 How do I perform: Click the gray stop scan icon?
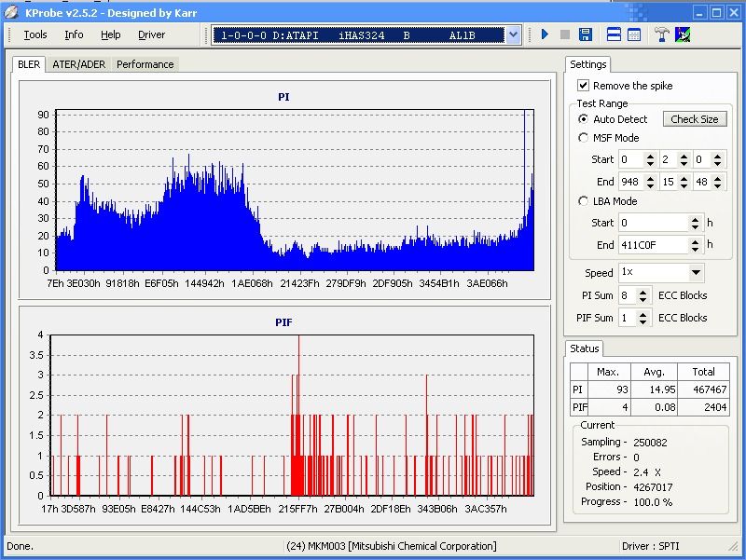pos(564,34)
